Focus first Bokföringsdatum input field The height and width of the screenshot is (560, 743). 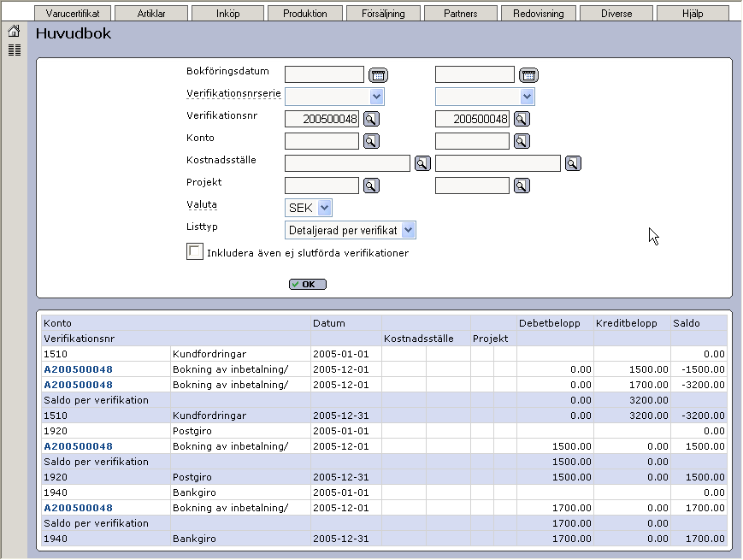(x=325, y=74)
